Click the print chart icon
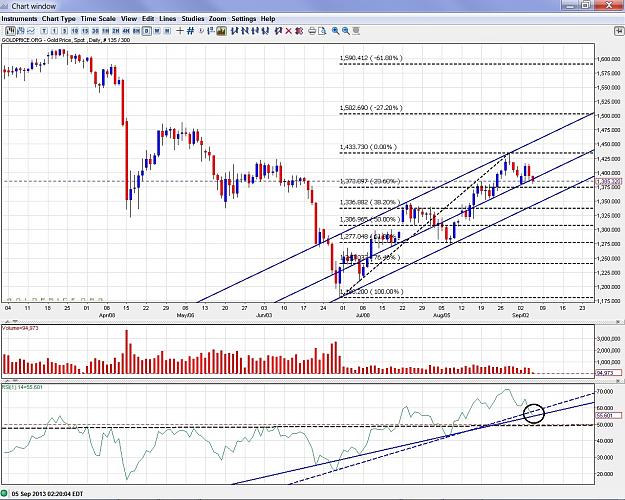 pos(312,31)
